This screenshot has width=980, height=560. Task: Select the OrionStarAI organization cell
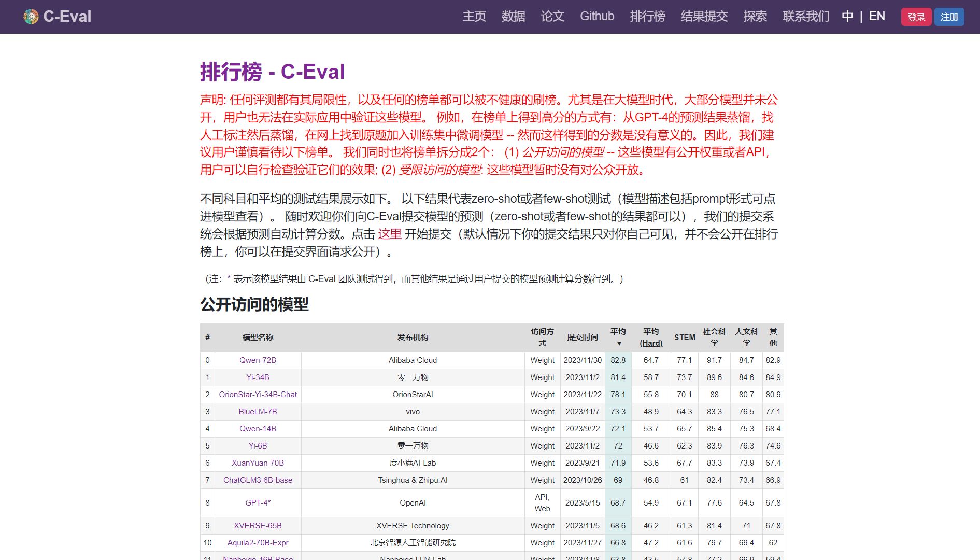point(413,395)
